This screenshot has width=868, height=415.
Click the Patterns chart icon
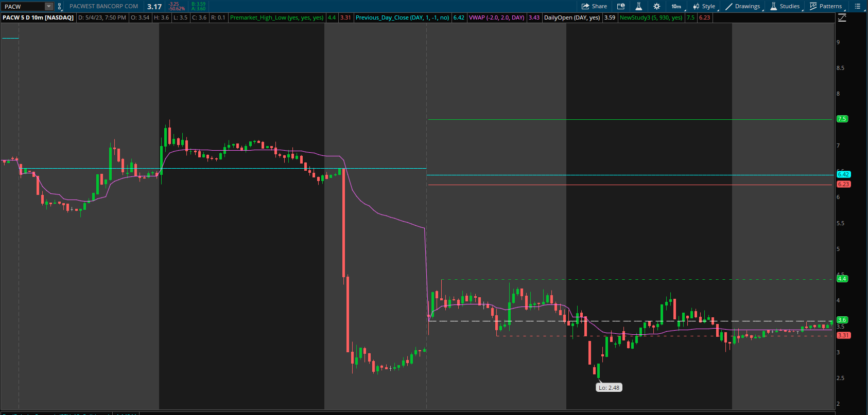coord(813,7)
